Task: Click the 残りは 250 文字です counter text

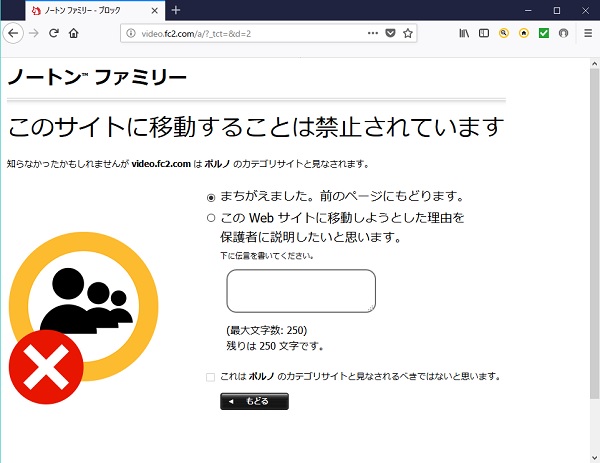Action: coord(275,346)
